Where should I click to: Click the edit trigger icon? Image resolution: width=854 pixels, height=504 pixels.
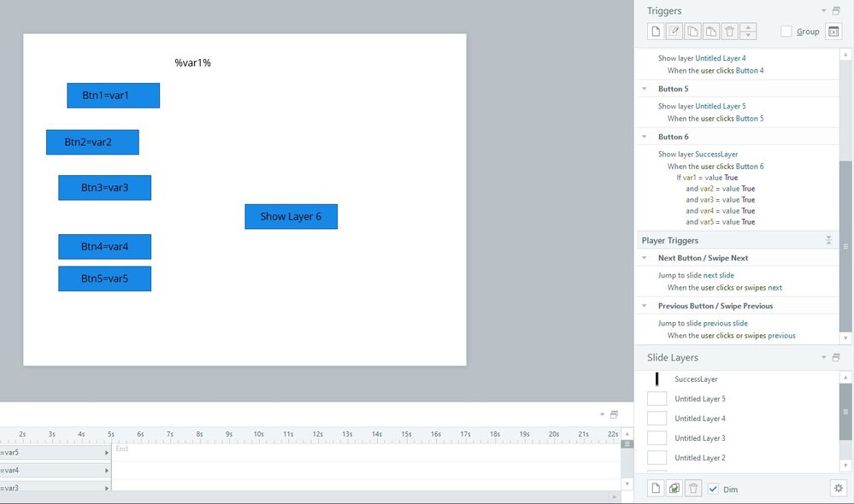[674, 32]
